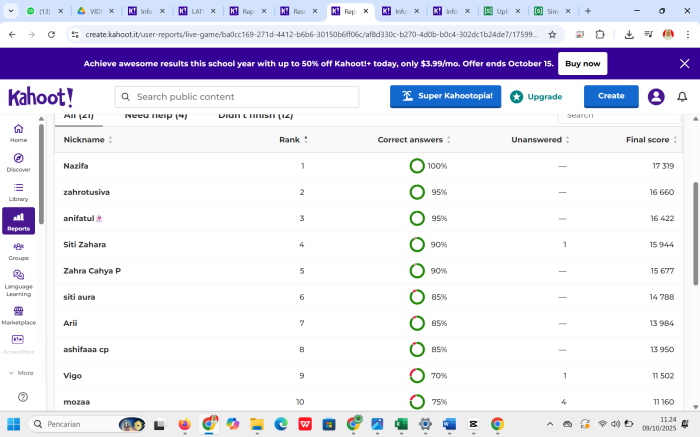
Task: Sort by Correct answers column
Action: 414,140
